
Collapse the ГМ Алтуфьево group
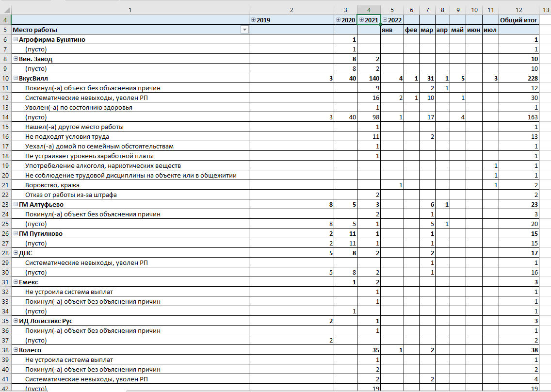coord(16,204)
